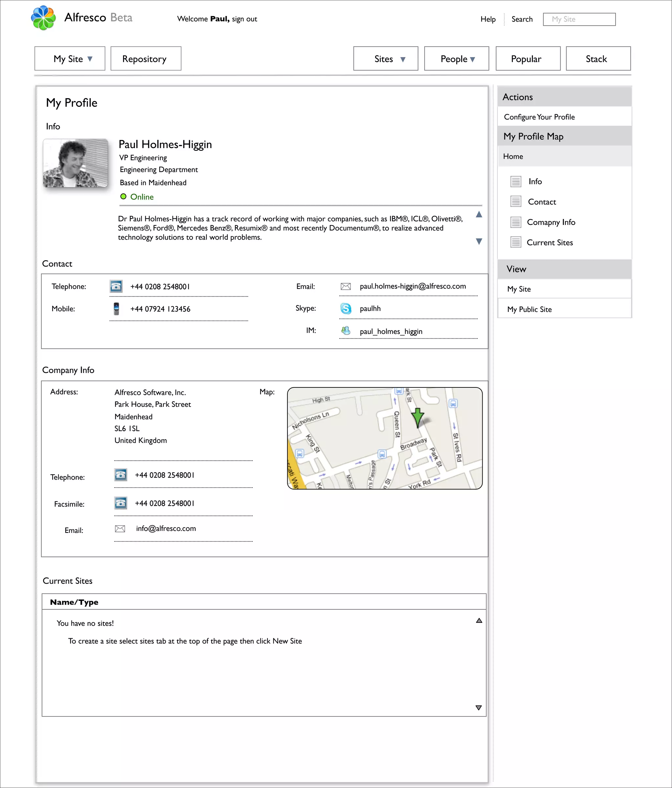This screenshot has width=672, height=788.
Task: Click the document icon next to Contact
Action: (516, 202)
